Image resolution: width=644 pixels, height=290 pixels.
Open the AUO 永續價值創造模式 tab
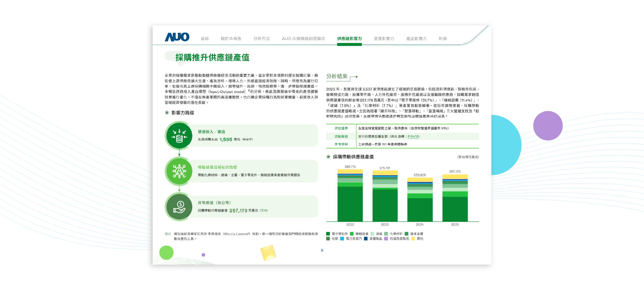(303, 39)
